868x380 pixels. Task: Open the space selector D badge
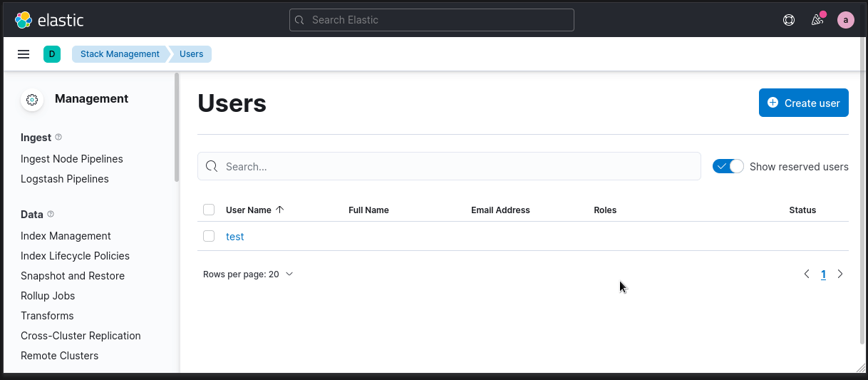point(52,54)
